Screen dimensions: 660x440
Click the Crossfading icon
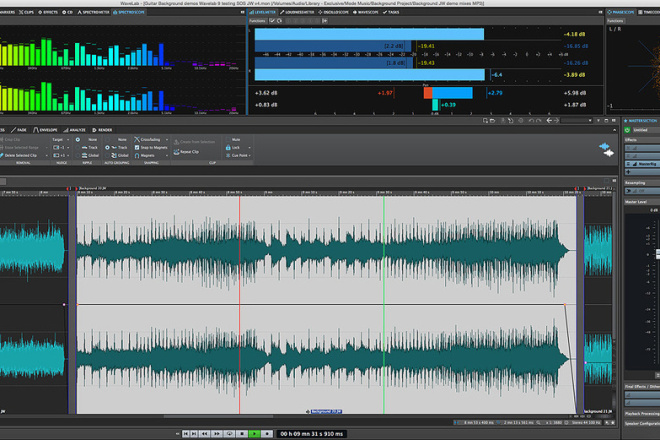click(137, 139)
